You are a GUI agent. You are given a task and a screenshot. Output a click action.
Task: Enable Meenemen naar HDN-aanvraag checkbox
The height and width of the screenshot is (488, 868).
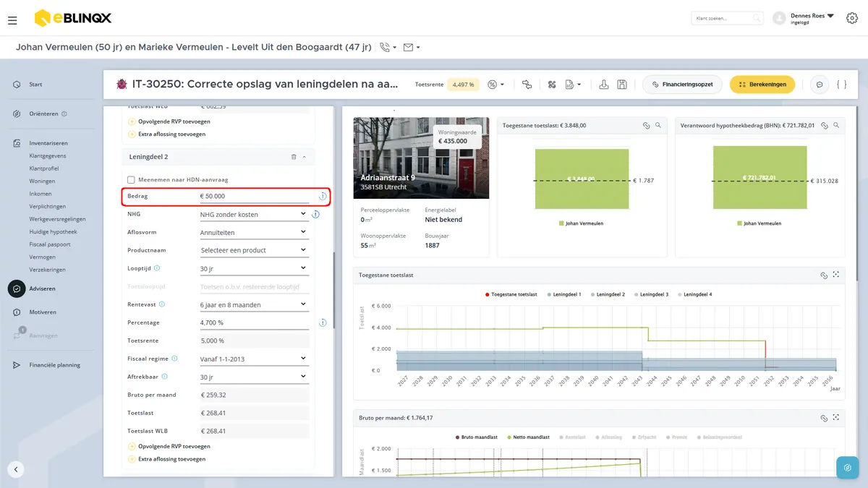[x=131, y=180]
